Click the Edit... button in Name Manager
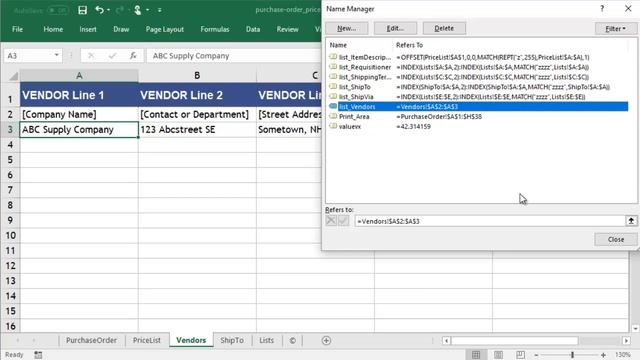Image resolution: width=640 pixels, height=360 pixels. 395,28
